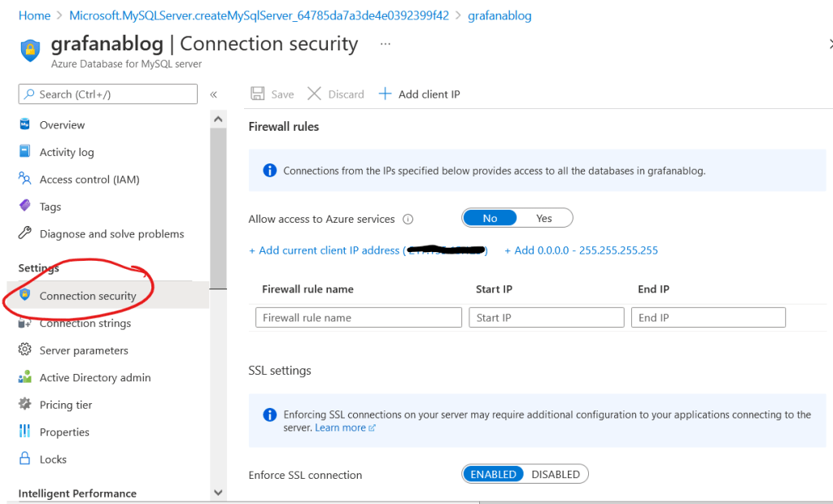Open Diagnose and solve problems wrench icon
833x504 pixels.
point(24,234)
